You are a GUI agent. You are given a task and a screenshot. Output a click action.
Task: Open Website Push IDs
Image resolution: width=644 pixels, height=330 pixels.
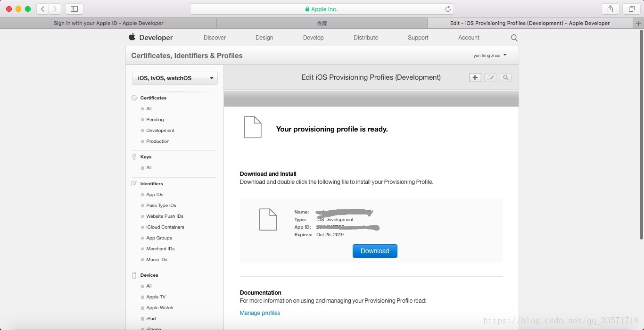pyautogui.click(x=165, y=216)
